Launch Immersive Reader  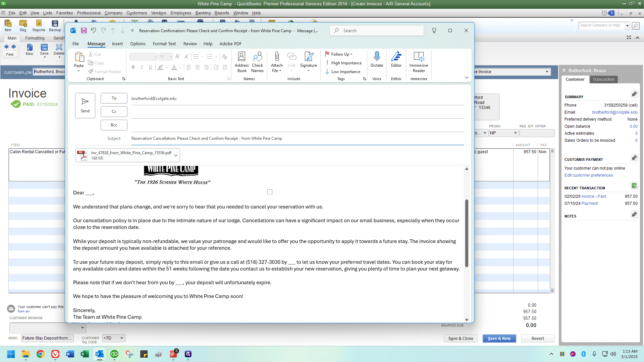419,62
